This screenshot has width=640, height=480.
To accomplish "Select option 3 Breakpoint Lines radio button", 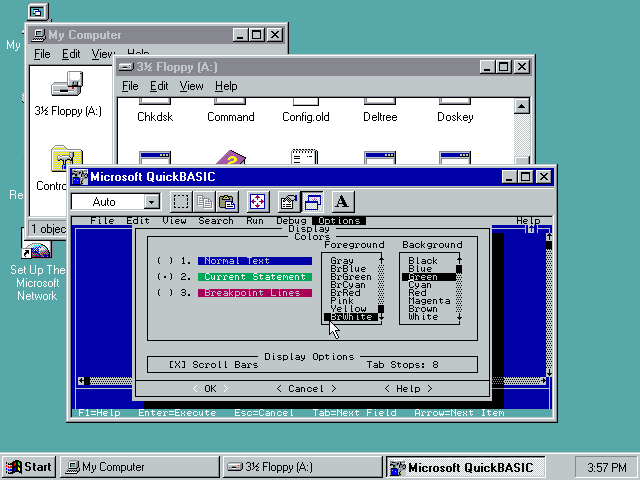I will click(x=165, y=293).
